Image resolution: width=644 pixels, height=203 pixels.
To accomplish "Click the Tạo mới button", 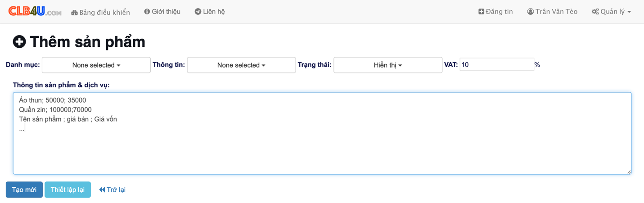I will point(24,190).
